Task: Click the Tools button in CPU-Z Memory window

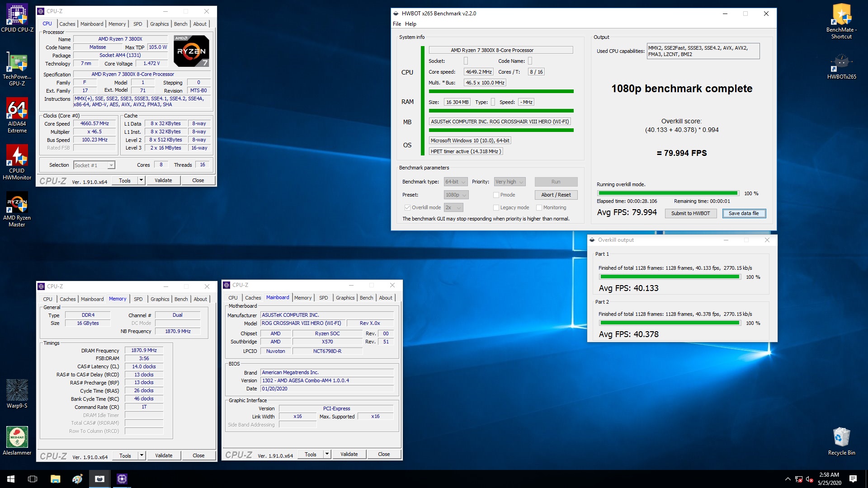Action: [x=125, y=455]
